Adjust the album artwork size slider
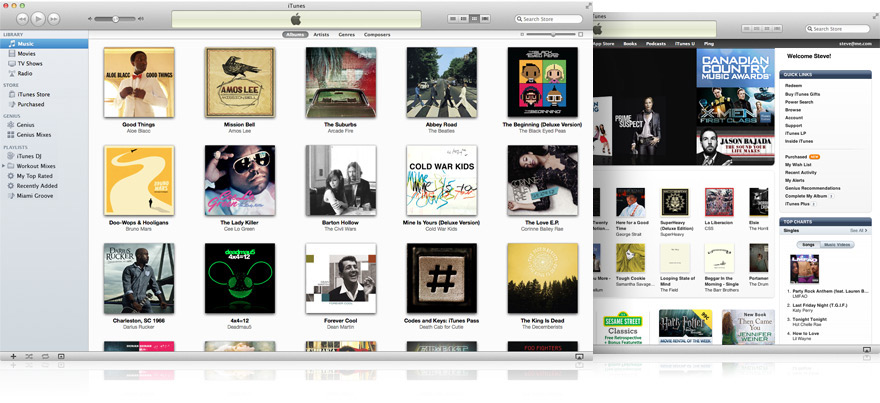Viewport: 880px width, 403px height. pyautogui.click(x=551, y=35)
